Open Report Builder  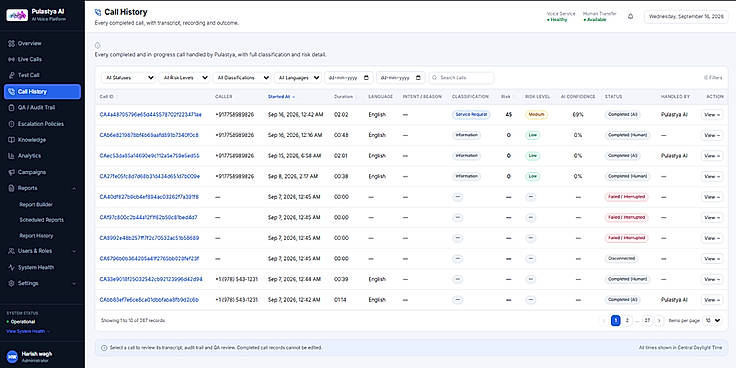(x=36, y=205)
